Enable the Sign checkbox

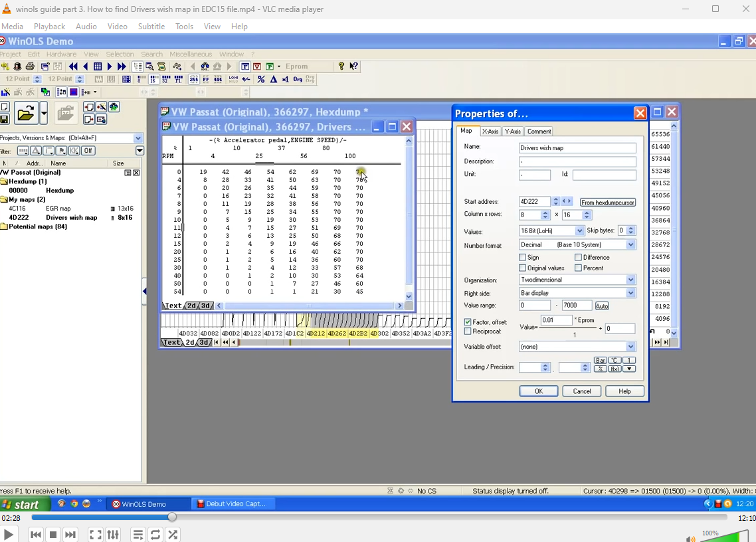click(522, 258)
